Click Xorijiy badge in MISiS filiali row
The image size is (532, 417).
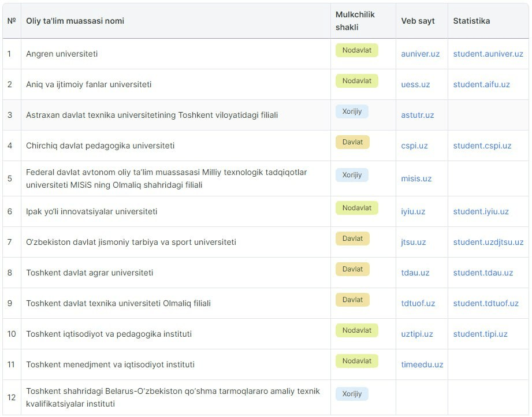352,175
